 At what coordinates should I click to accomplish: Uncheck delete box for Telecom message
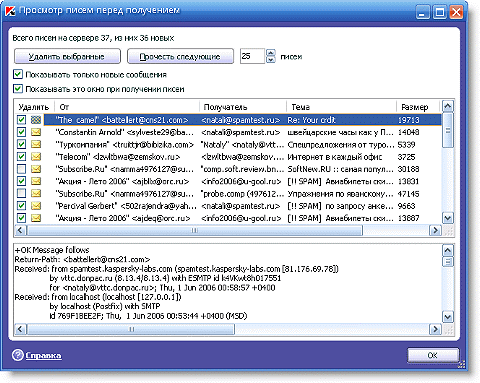point(21,157)
